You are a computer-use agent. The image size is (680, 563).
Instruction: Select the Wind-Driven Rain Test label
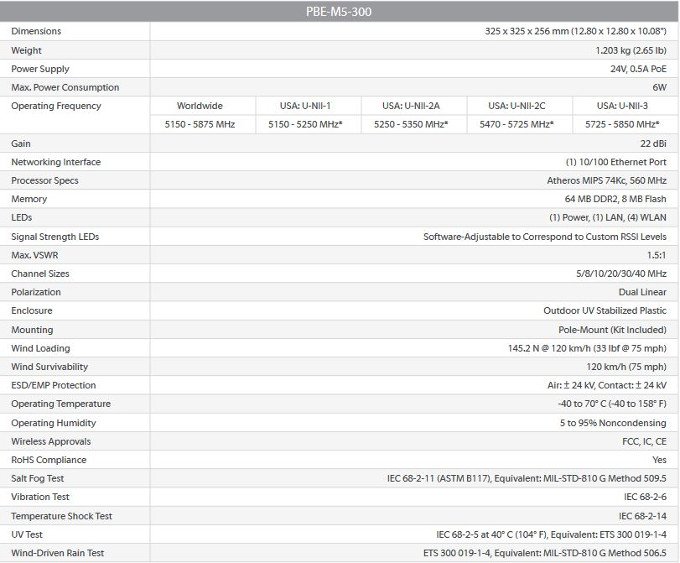tap(58, 553)
